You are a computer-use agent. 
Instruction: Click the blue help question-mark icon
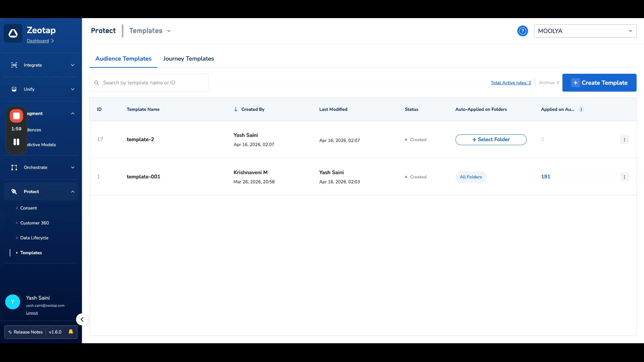[522, 31]
